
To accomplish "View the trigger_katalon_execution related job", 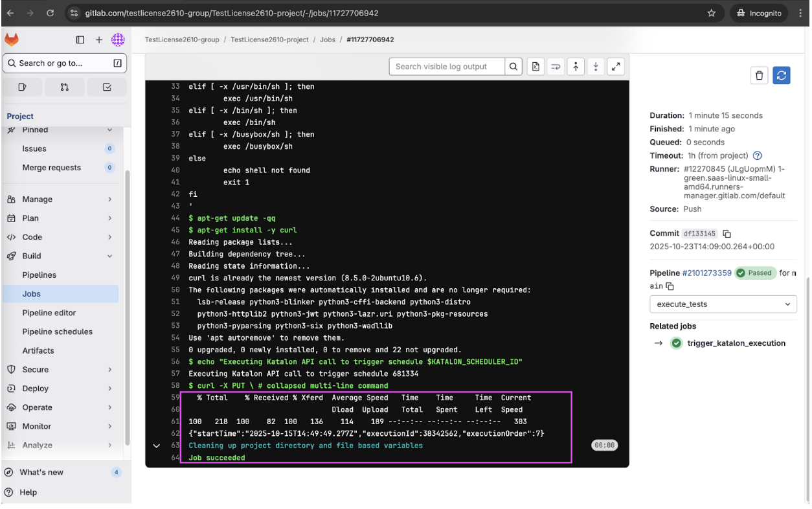I will 735,343.
